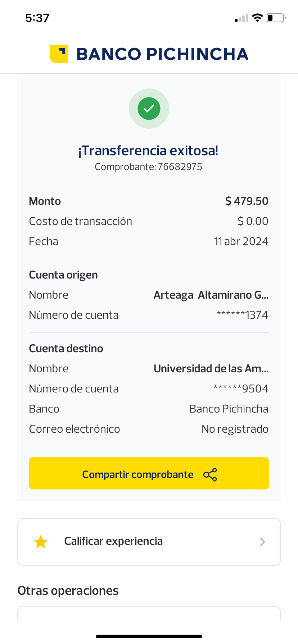Tap the yellow star icon
Screen dimensions: 298x644
click(41, 542)
